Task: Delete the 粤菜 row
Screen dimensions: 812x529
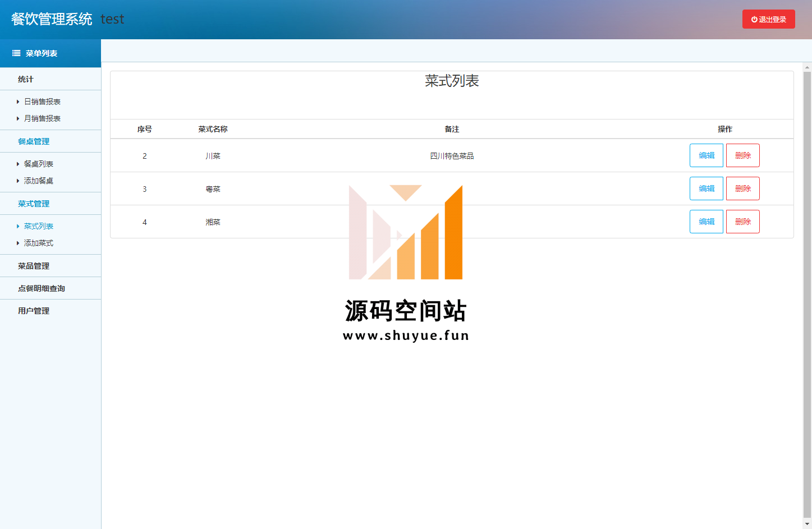Action: tap(743, 188)
